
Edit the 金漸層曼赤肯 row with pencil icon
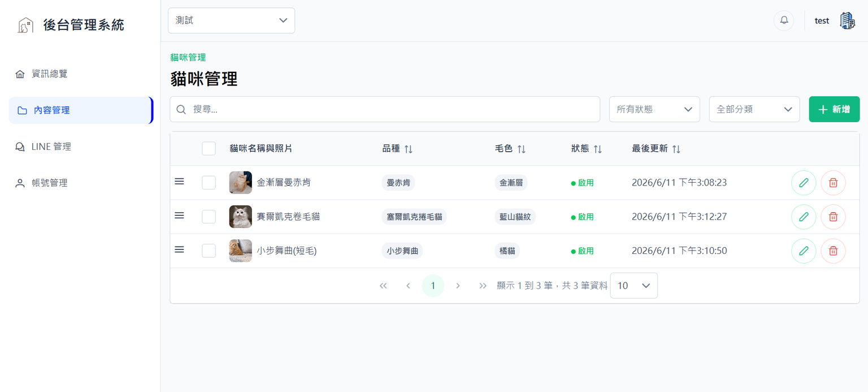pyautogui.click(x=804, y=183)
